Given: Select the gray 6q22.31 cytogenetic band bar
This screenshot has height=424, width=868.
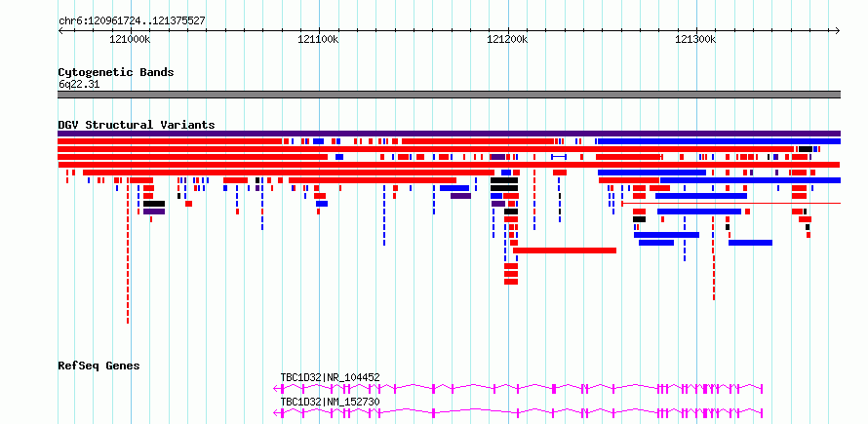Looking at the screenshot, I should [x=449, y=95].
